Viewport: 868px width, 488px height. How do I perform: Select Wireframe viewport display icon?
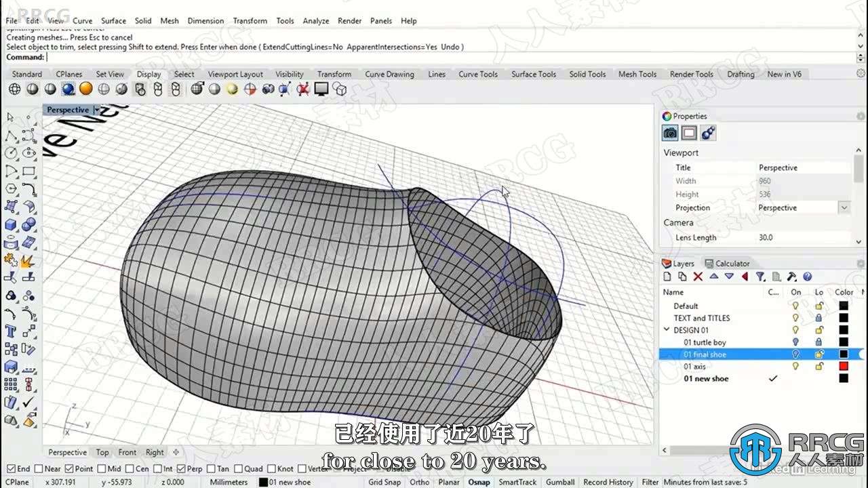[x=14, y=89]
